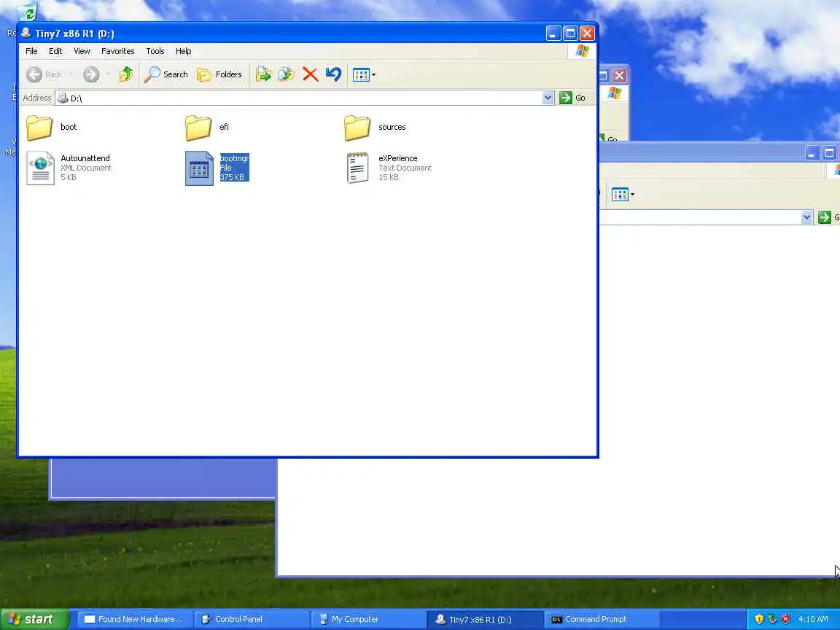Switch to Command Prompt taskbar button

[601, 619]
